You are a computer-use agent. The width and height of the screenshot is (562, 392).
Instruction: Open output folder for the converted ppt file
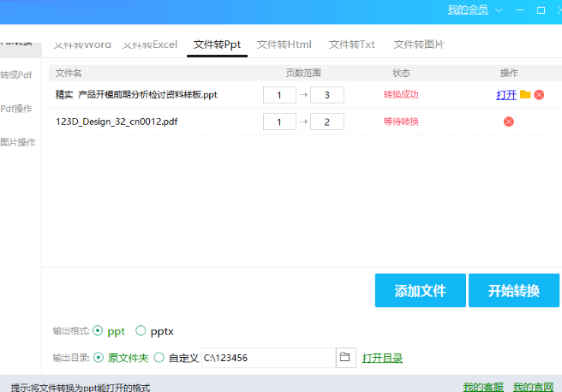pyautogui.click(x=525, y=95)
